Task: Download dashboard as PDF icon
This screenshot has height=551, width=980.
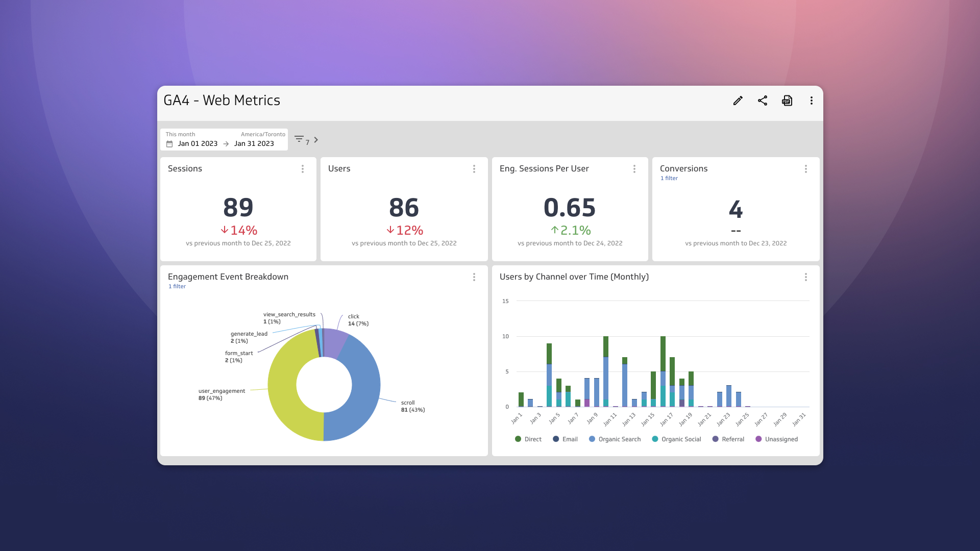Action: (787, 101)
